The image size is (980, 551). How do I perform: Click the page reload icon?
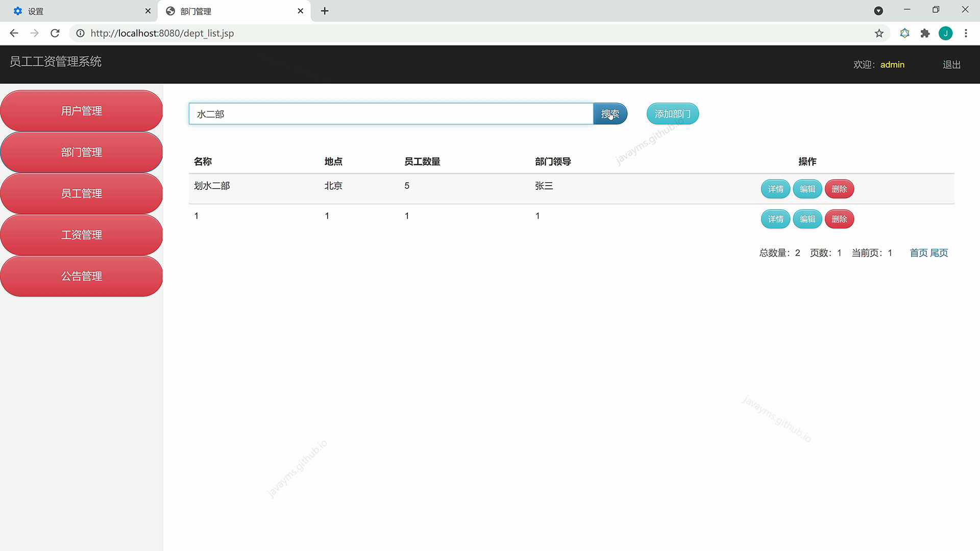click(x=55, y=33)
